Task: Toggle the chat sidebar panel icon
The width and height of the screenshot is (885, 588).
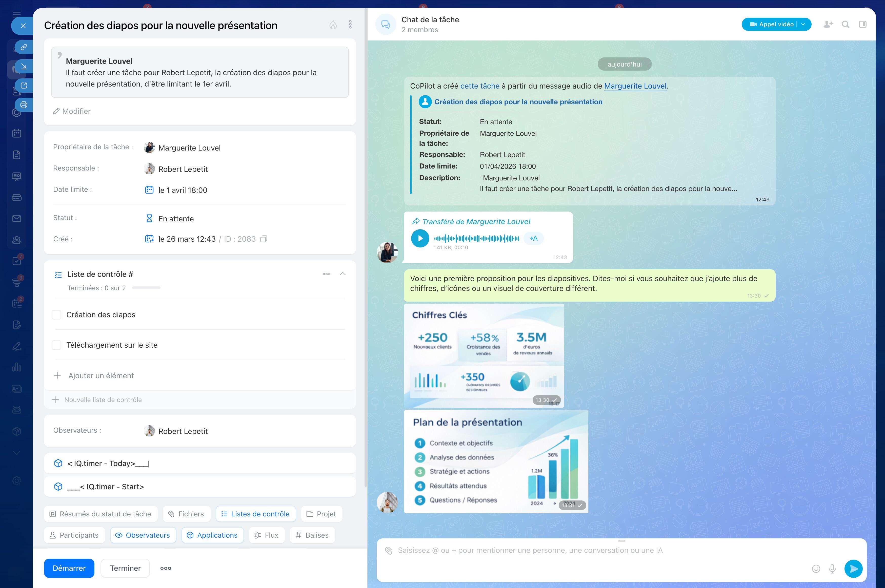Action: point(862,24)
